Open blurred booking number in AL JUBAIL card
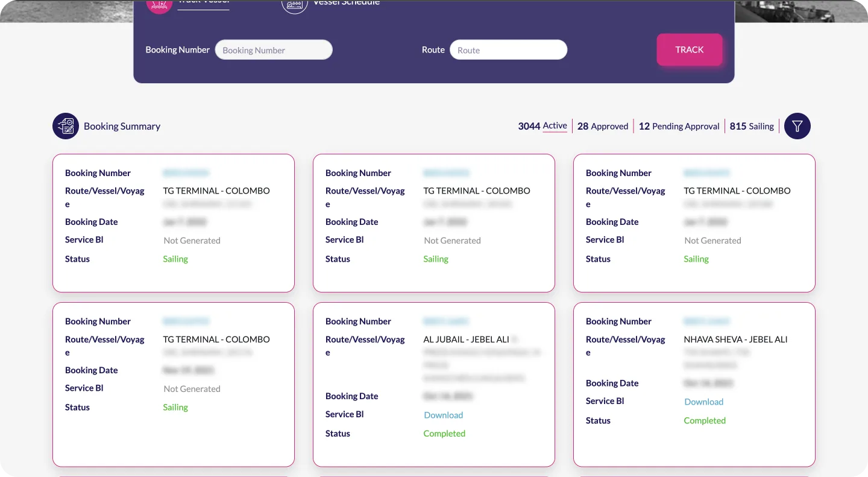This screenshot has height=477, width=868. (x=446, y=321)
